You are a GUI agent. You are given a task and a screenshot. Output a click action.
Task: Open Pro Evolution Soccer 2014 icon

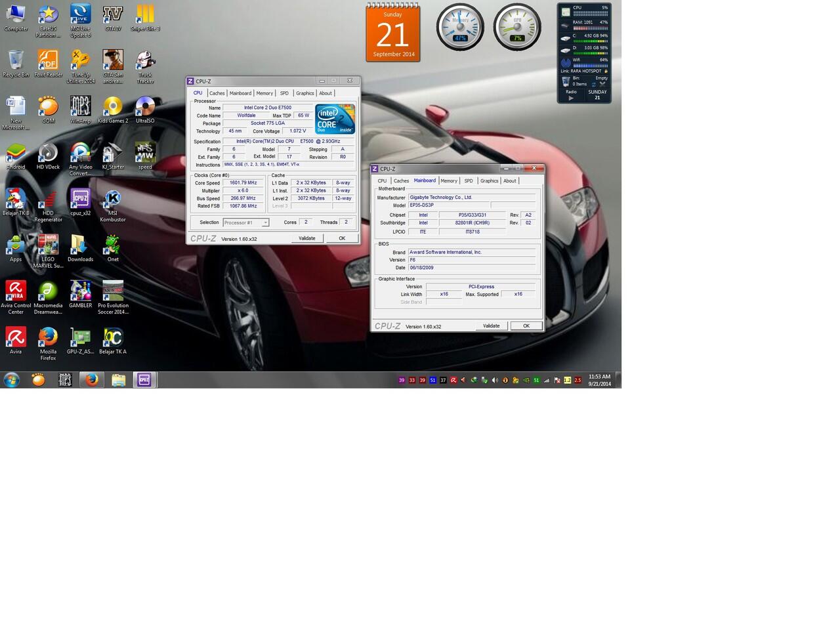tap(113, 297)
